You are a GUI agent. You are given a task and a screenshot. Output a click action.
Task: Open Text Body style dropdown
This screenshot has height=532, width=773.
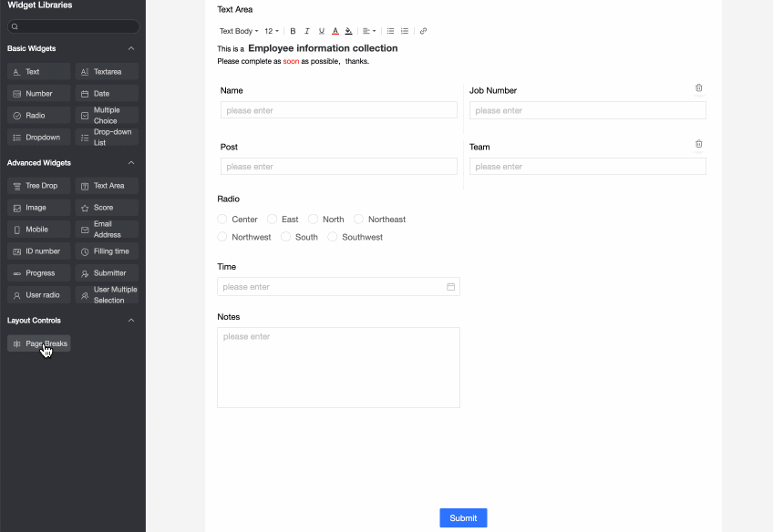[x=239, y=31]
